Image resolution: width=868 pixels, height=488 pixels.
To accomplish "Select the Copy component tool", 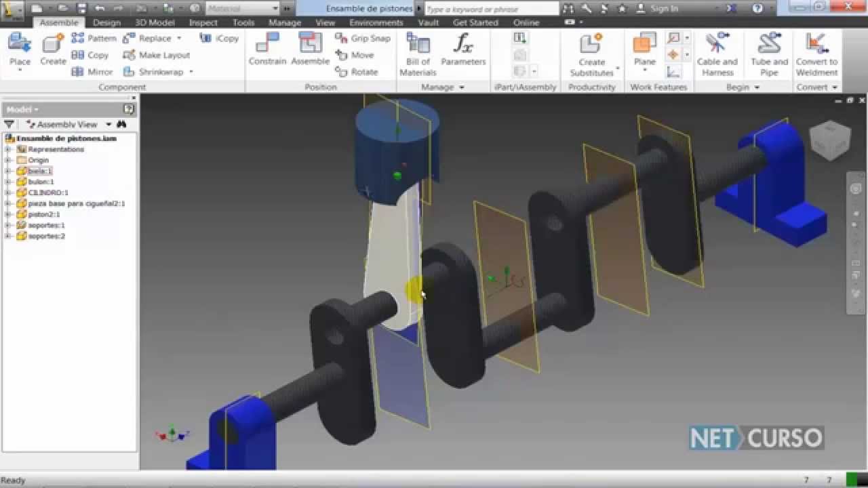I will [90, 55].
